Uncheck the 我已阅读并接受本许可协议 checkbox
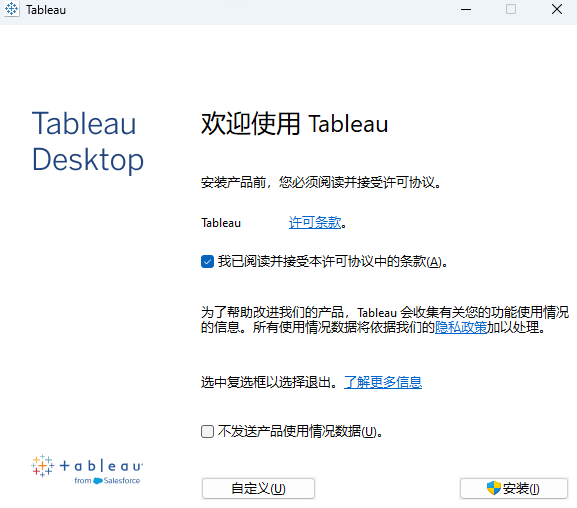The height and width of the screenshot is (508, 577). tap(207, 262)
